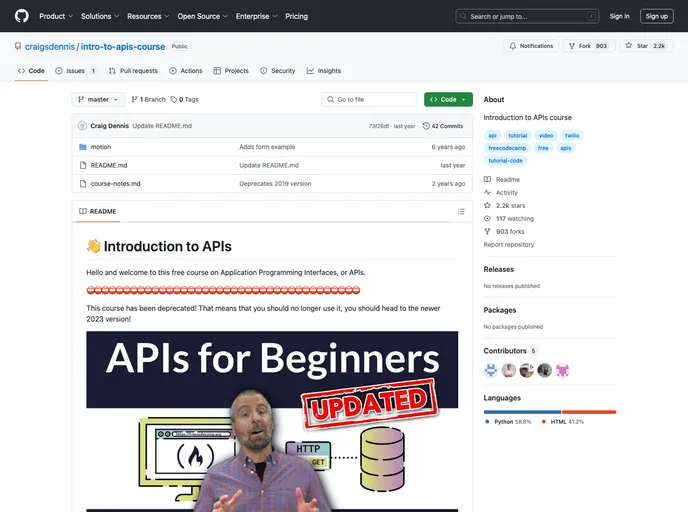Click the Sign up button
This screenshot has width=688, height=512.
(x=656, y=16)
